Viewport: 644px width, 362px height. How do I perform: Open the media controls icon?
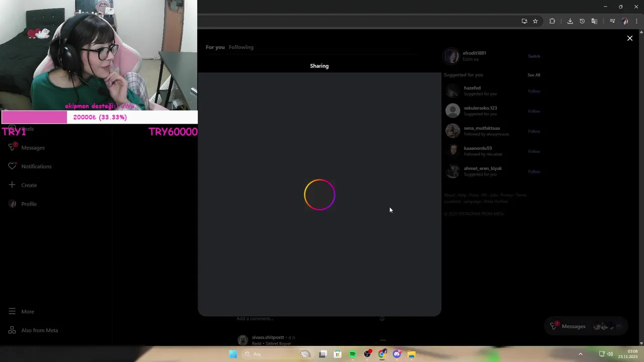[x=612, y=21]
